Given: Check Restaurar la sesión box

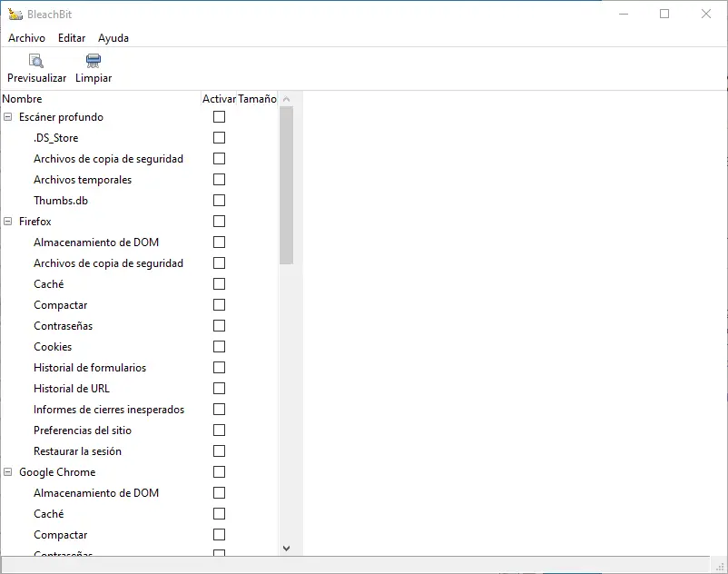Looking at the screenshot, I should [x=219, y=451].
